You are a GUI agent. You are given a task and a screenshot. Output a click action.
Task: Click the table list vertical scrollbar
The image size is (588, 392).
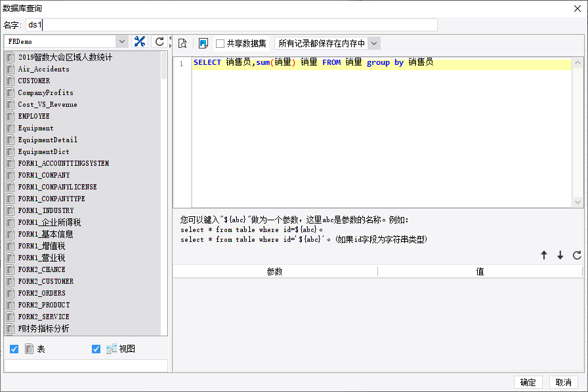click(164, 66)
